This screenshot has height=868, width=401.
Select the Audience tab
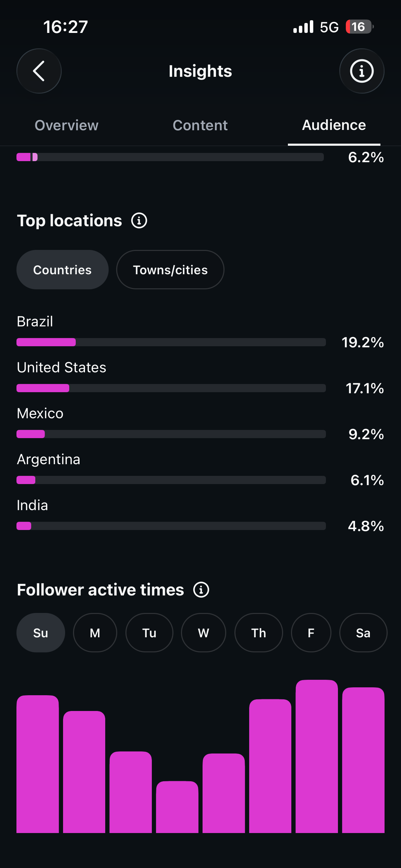coord(334,125)
